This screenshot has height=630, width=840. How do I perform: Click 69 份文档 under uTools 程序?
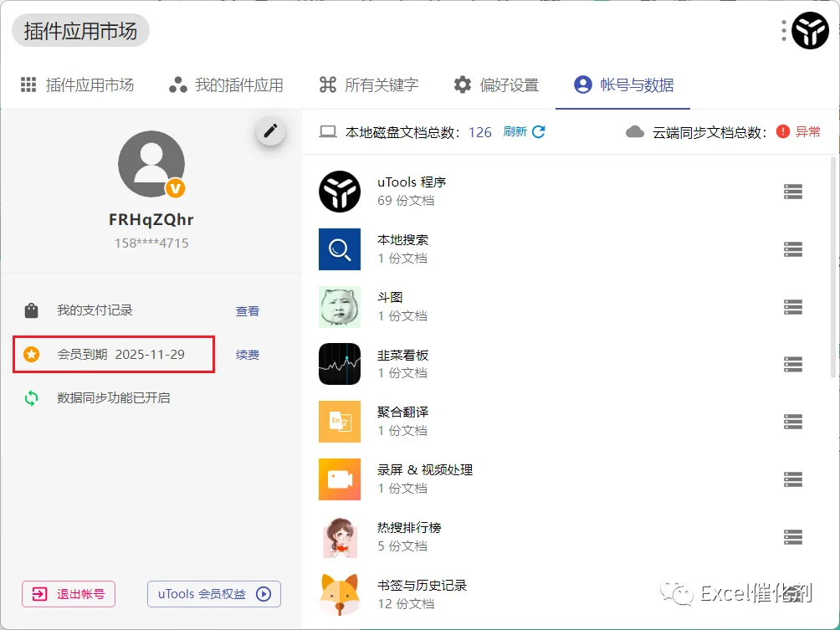pos(406,201)
